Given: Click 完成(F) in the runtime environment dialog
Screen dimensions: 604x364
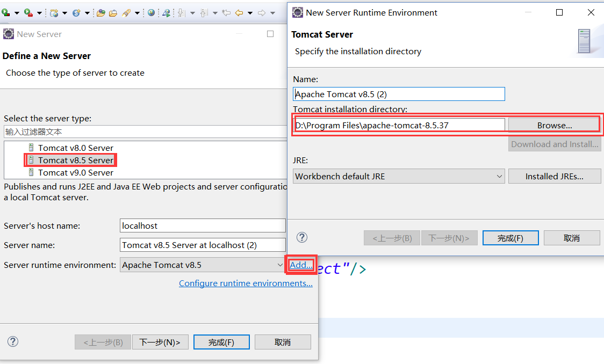Looking at the screenshot, I should pyautogui.click(x=510, y=237).
